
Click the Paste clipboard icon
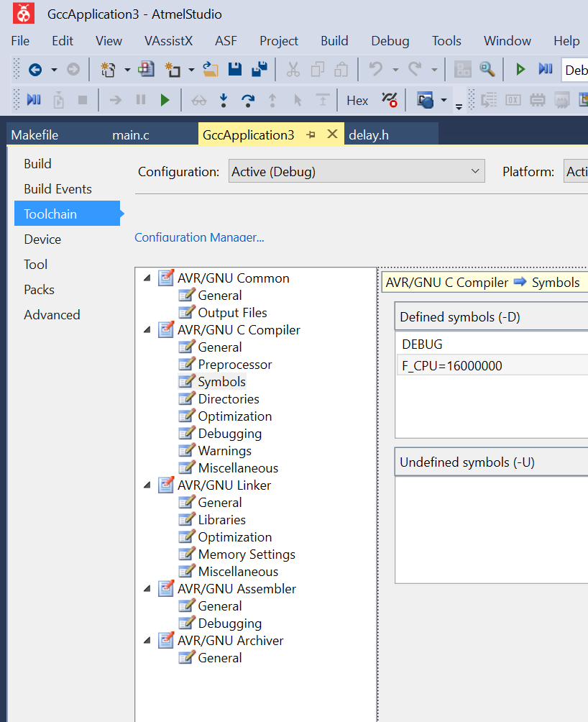(x=341, y=70)
